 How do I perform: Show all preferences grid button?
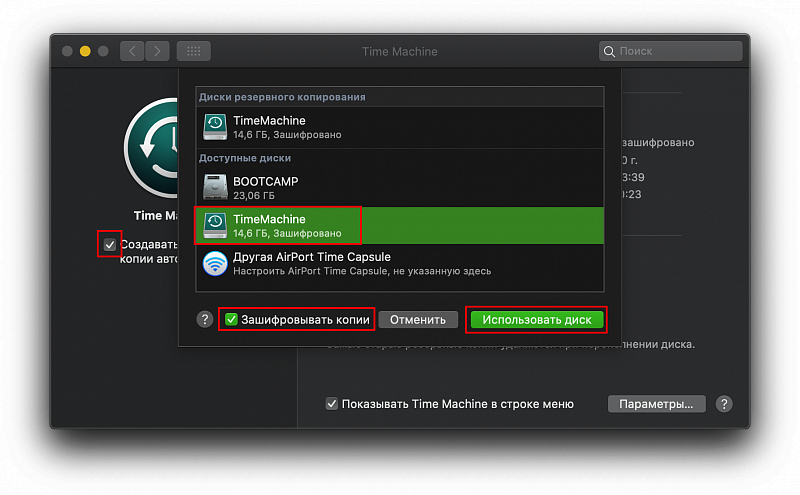pos(193,51)
